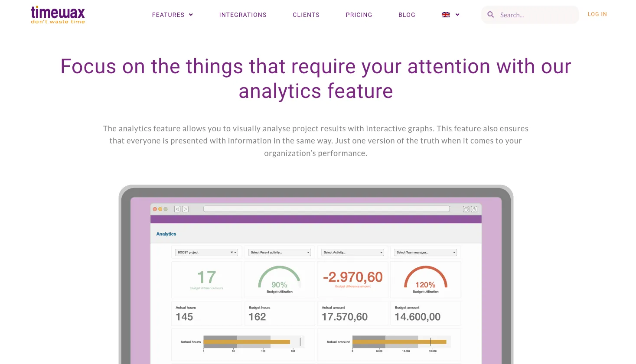Click the 'Select Parent activity' dropdown
Screen dimensions: 636x364
[280, 252]
